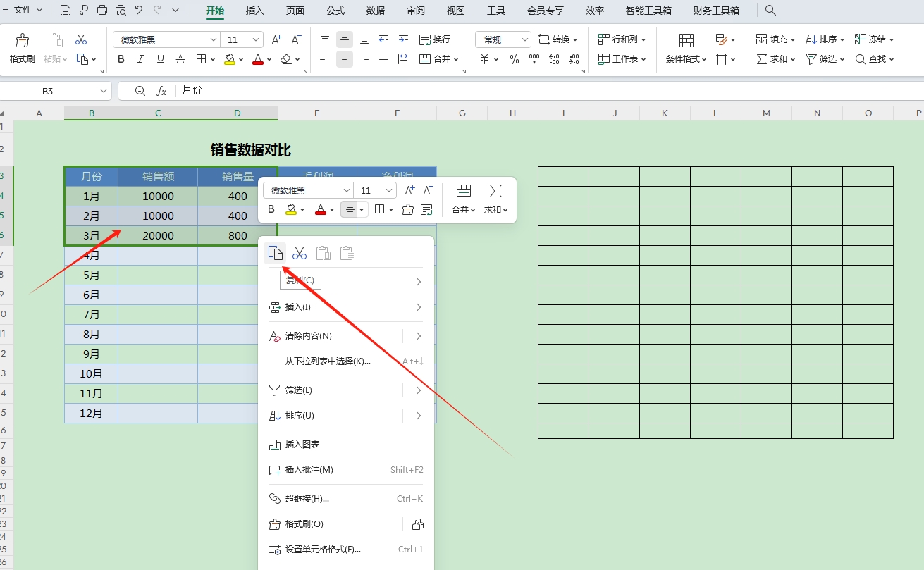The width and height of the screenshot is (924, 570).
Task: Decrease font size with the ribbon A- icon
Action: coord(296,39)
